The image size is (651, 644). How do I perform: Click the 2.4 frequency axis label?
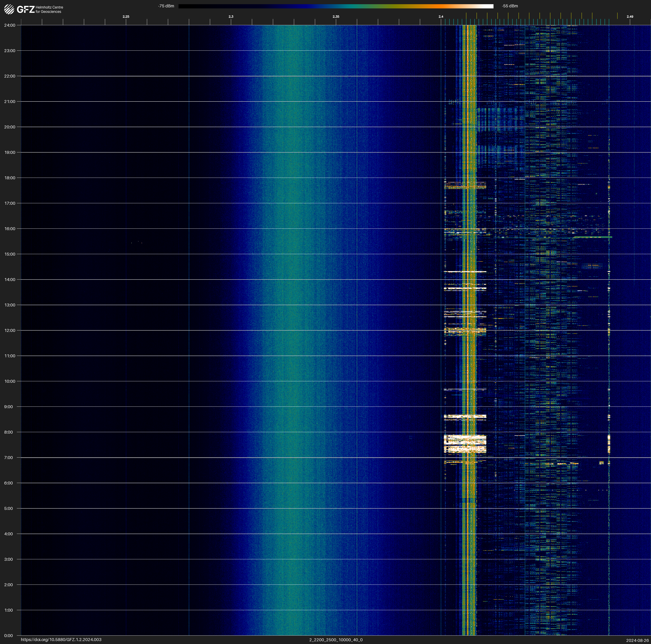pos(441,17)
